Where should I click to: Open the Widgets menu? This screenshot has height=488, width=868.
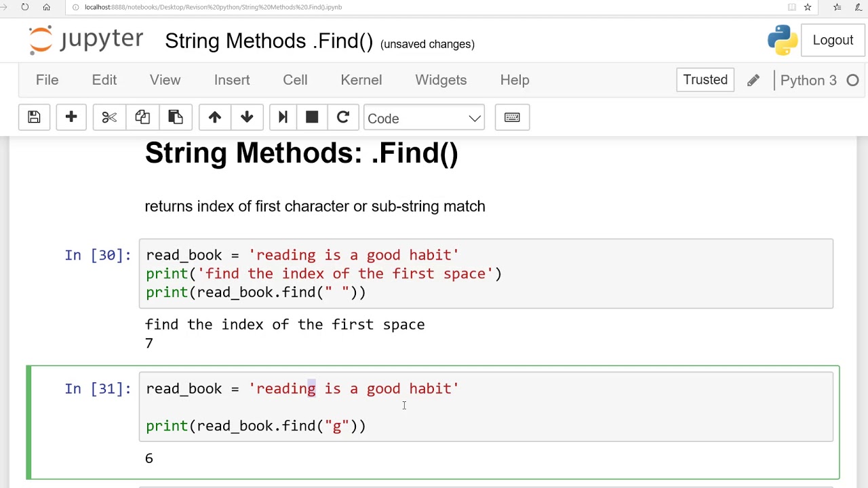coord(441,80)
